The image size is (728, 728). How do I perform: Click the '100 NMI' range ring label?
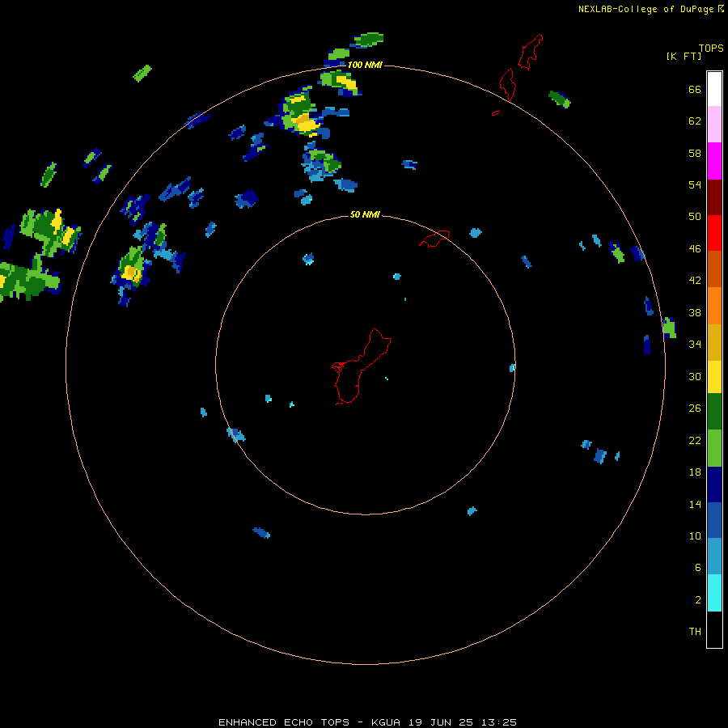tap(365, 65)
